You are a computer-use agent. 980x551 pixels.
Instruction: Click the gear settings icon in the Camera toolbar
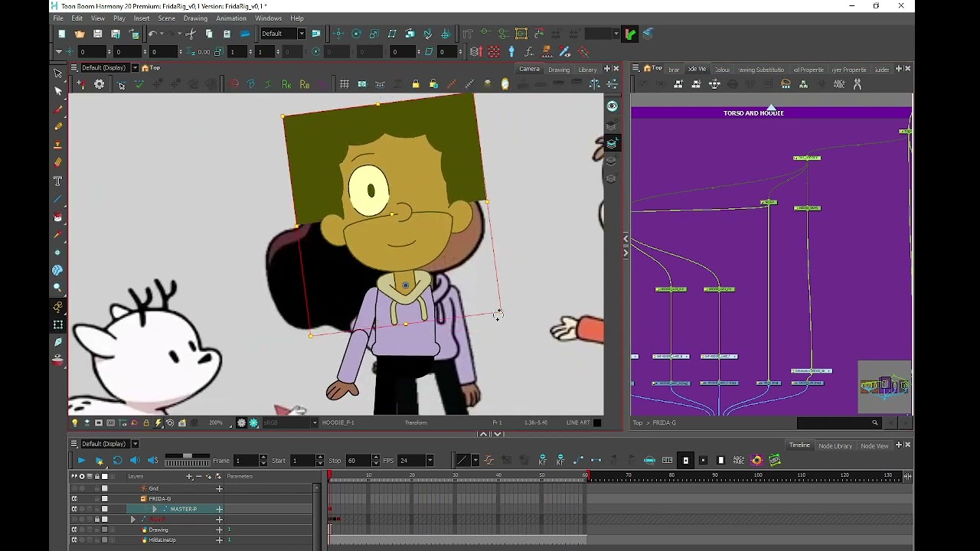[100, 84]
